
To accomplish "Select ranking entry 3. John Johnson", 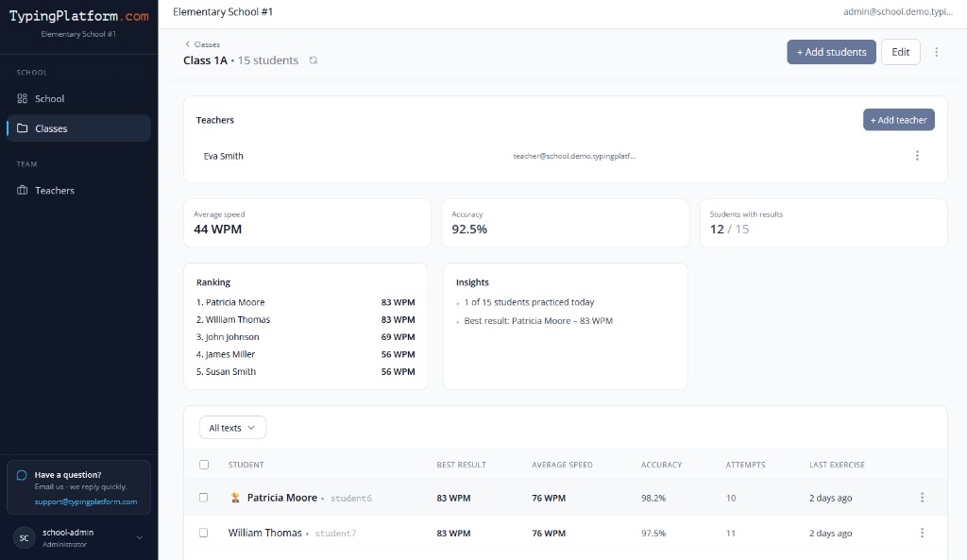I will (x=228, y=337).
